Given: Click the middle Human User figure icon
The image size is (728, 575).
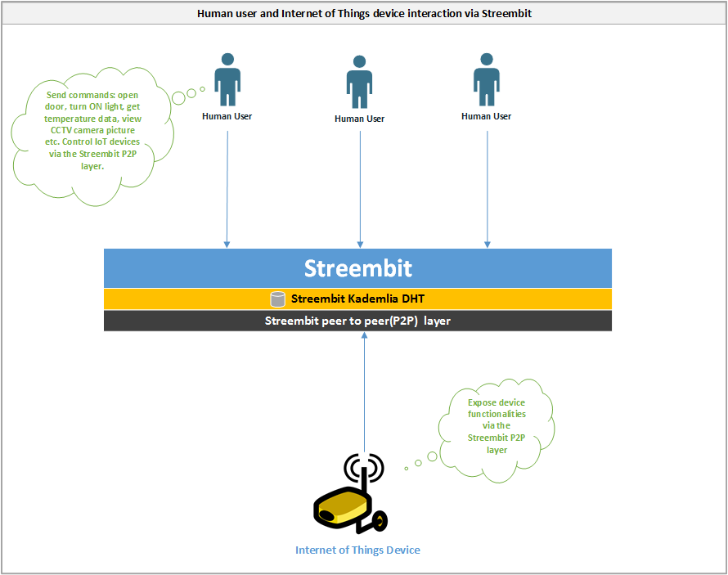Looking at the screenshot, I should [x=359, y=82].
